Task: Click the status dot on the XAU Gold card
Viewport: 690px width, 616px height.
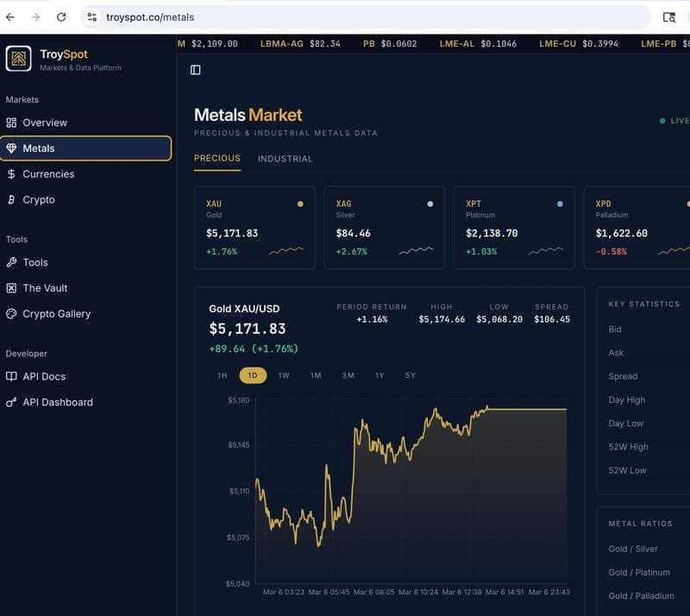Action: tap(299, 202)
